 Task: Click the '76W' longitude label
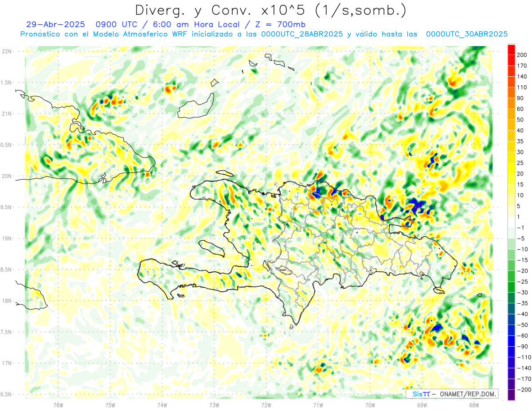(x=58, y=404)
